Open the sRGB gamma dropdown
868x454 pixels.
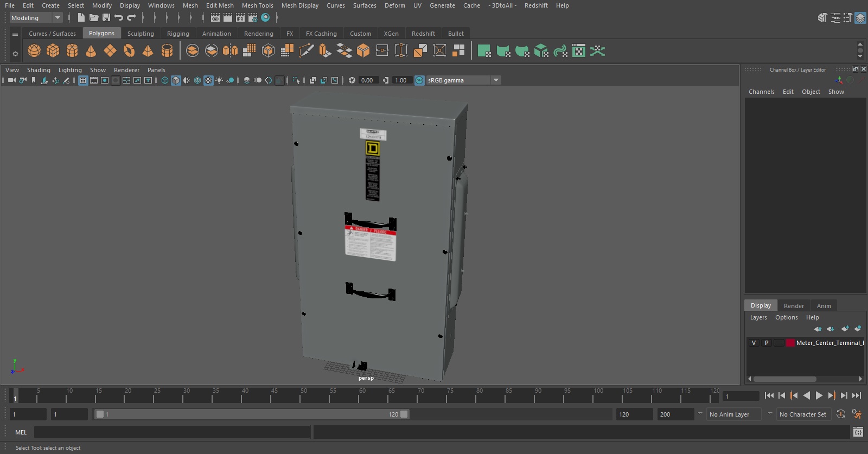463,80
